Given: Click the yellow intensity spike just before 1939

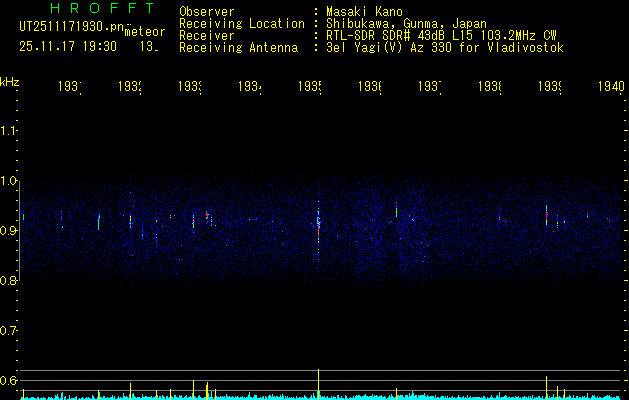Looking at the screenshot, I should pyautogui.click(x=546, y=388).
